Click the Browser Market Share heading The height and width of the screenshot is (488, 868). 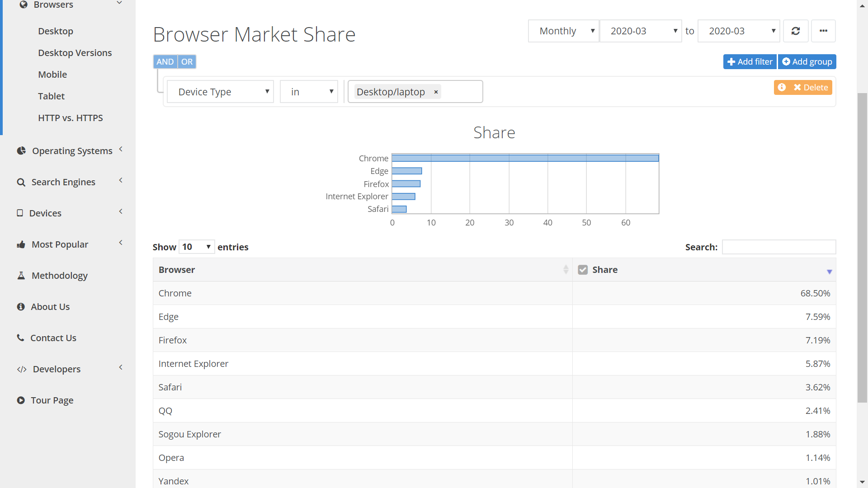click(254, 34)
